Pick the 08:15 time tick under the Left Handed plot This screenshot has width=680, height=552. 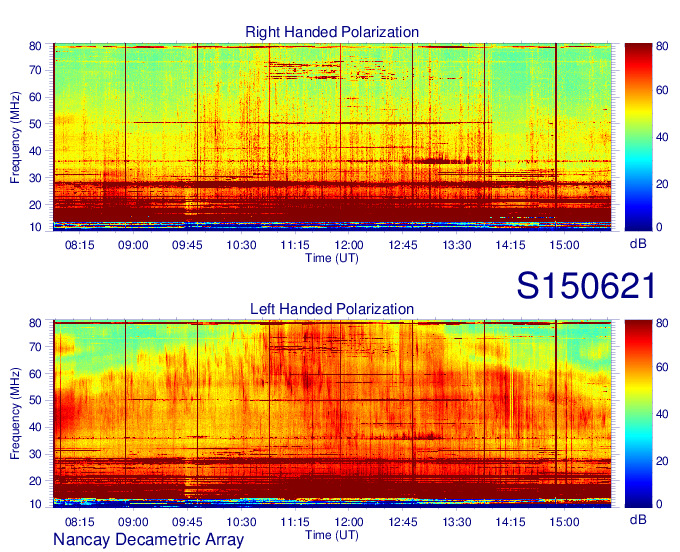(x=79, y=522)
